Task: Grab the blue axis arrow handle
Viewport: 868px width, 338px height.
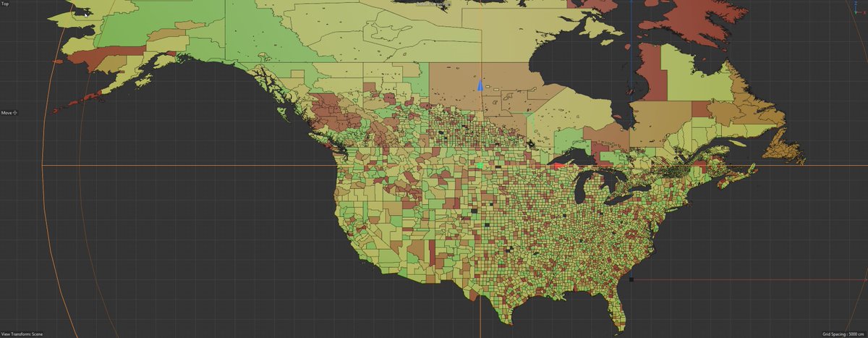Action: 480,85
